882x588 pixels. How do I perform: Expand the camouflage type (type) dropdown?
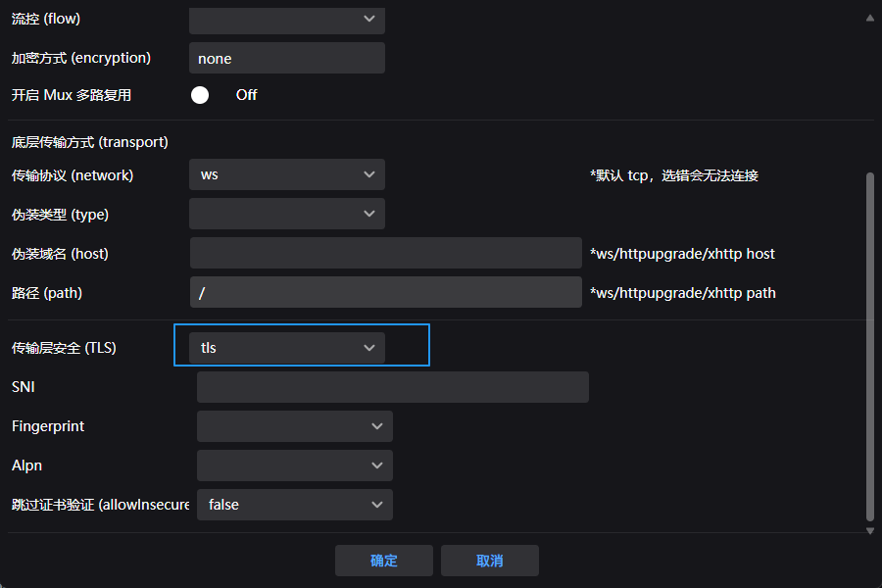(286, 214)
